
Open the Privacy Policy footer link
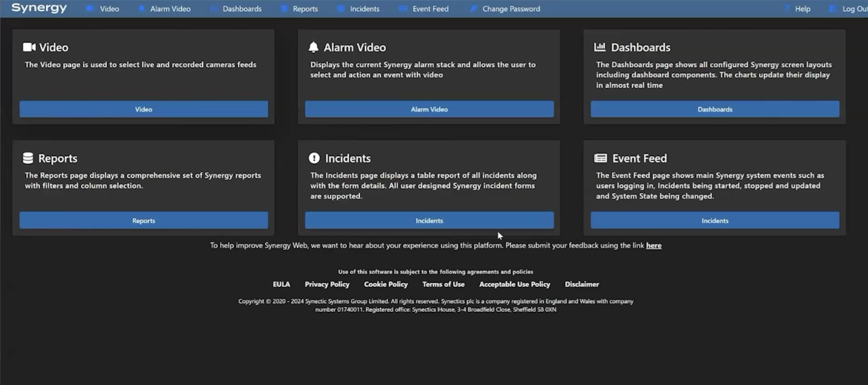pyautogui.click(x=327, y=284)
